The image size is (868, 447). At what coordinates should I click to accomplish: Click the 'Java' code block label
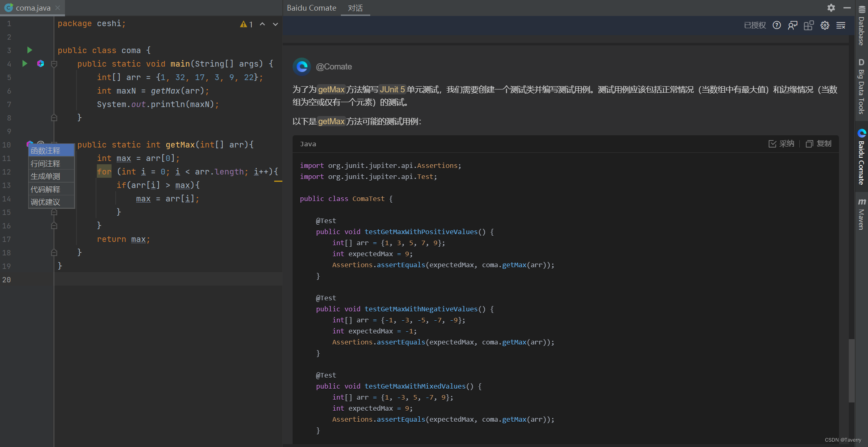308,144
